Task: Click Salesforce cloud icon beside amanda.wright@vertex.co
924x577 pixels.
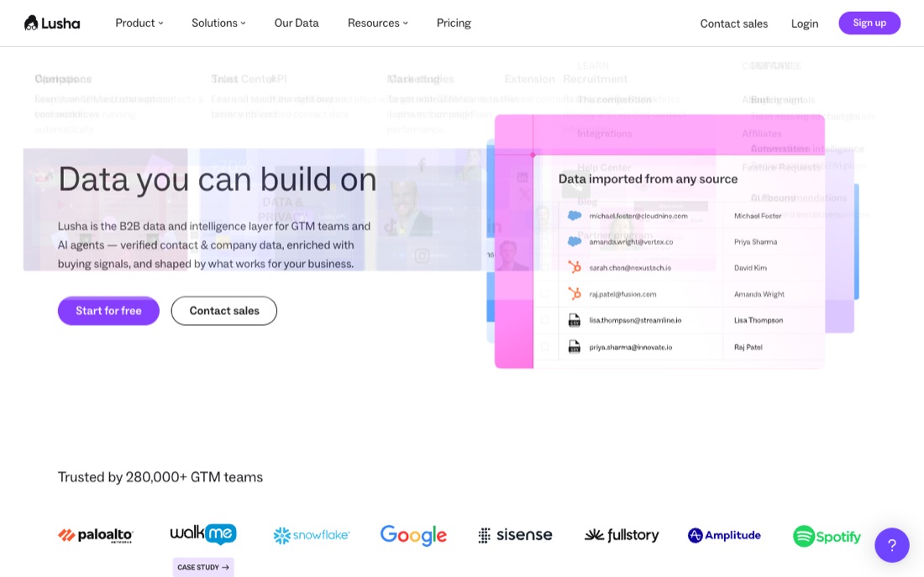Action: pyautogui.click(x=574, y=242)
